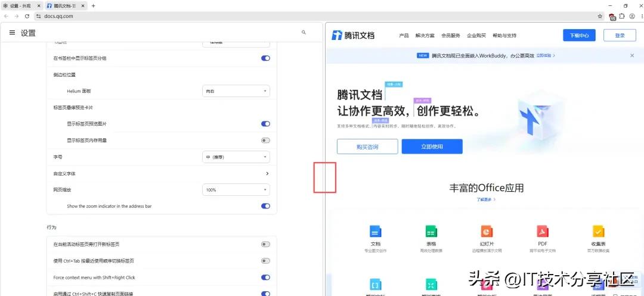
Task: Open the 会员服务 nav menu
Action: click(451, 36)
